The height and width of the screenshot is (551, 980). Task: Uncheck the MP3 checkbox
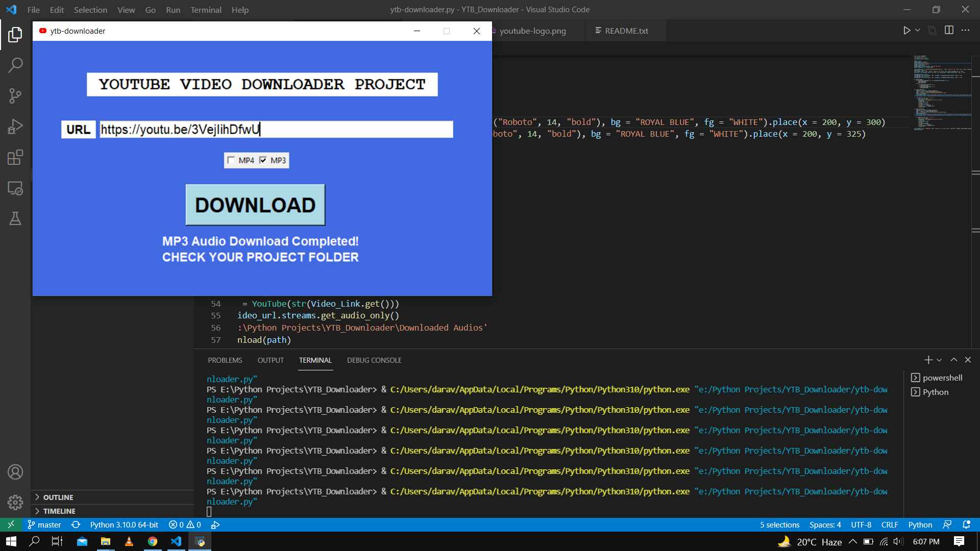263,160
